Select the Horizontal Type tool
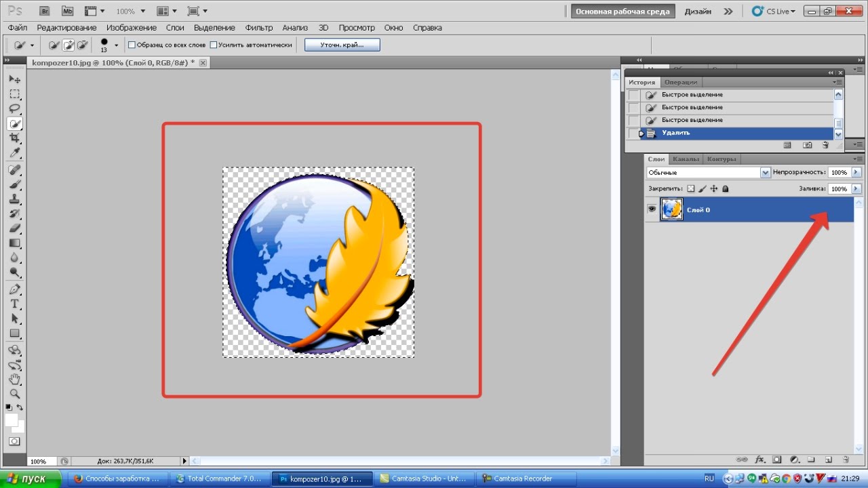868x488 pixels. 14,304
